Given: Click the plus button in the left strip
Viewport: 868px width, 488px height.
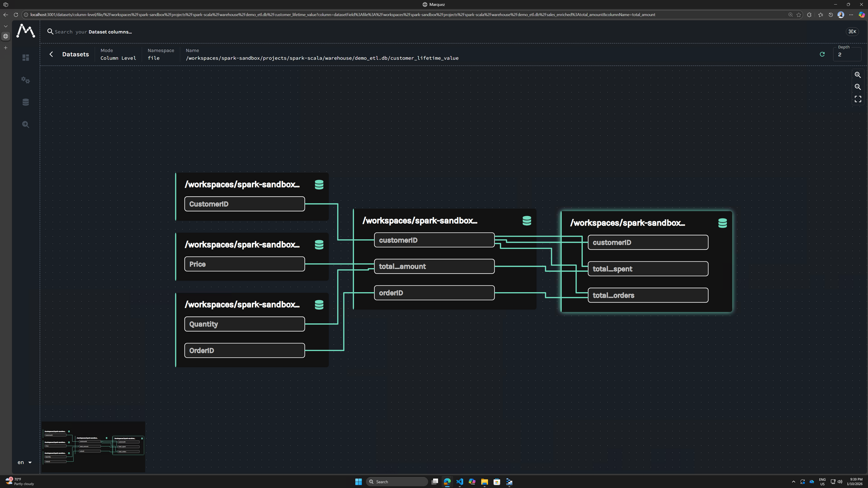Looking at the screenshot, I should click(5, 47).
